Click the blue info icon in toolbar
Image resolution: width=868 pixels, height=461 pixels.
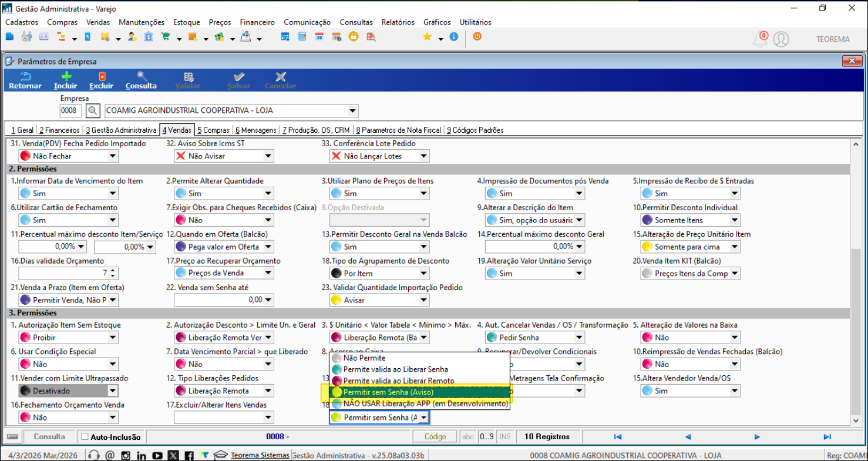point(453,36)
